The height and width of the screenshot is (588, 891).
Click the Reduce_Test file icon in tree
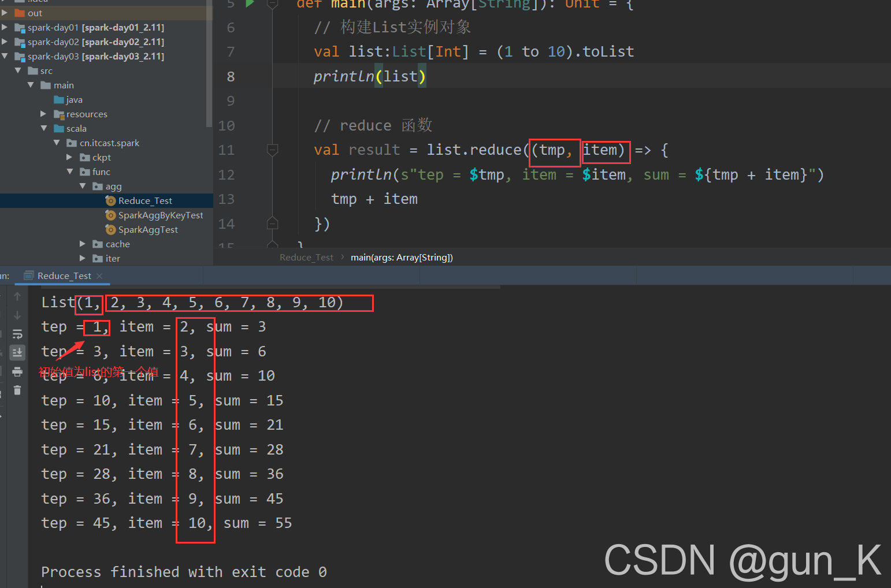click(x=111, y=200)
